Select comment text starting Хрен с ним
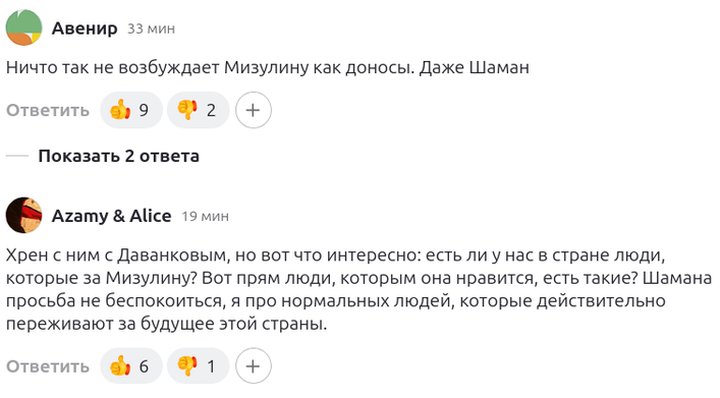 pos(359,290)
